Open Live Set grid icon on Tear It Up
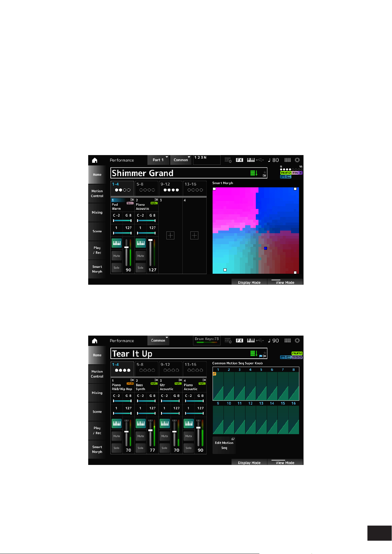392x554 pixels. pos(287,340)
